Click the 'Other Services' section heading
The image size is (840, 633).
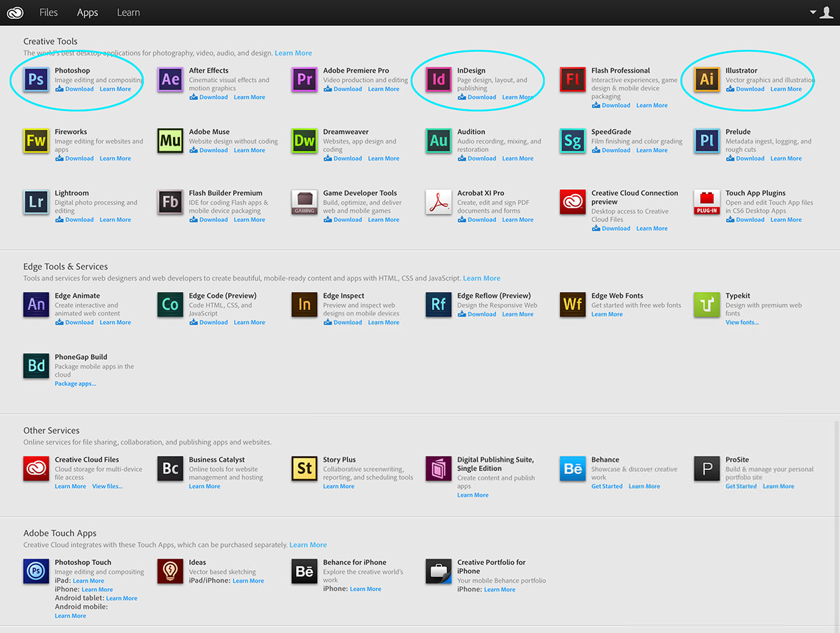pos(51,431)
